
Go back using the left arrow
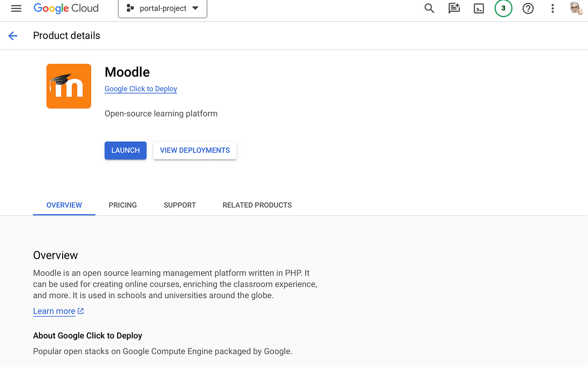(x=13, y=36)
